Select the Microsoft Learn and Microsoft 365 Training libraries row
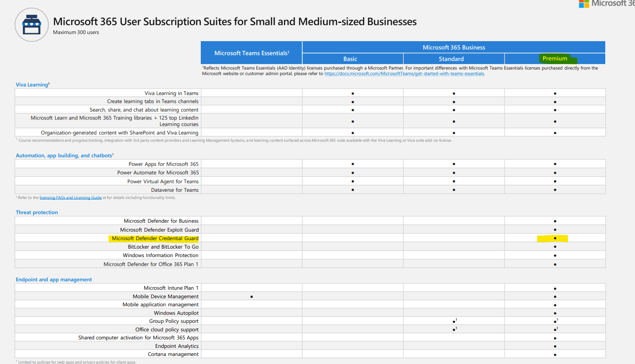This screenshot has width=635, height=364. (115, 121)
